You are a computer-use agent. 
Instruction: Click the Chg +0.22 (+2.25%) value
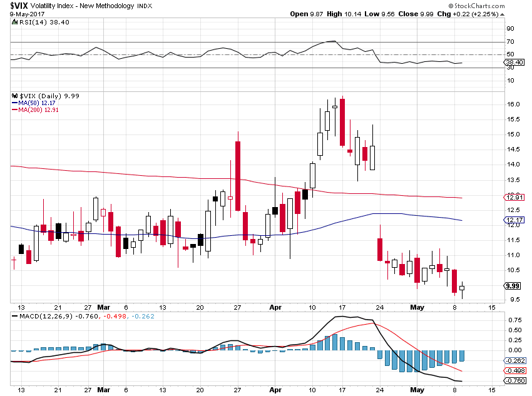(468, 14)
